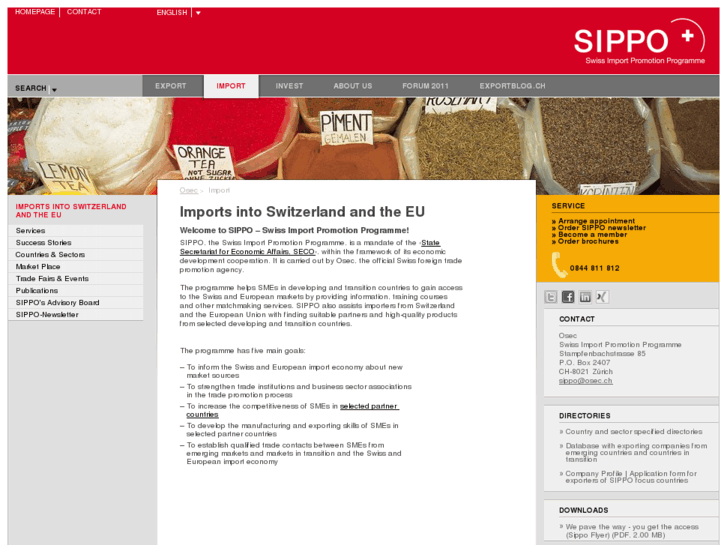Open the Invest tab
Screen dimensions: 727x545
[289, 86]
